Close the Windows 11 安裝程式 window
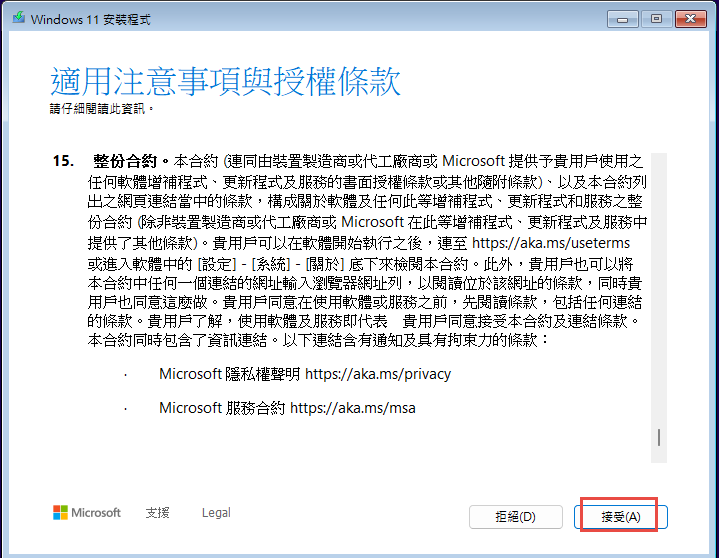Image resolution: width=719 pixels, height=558 pixels. (691, 19)
